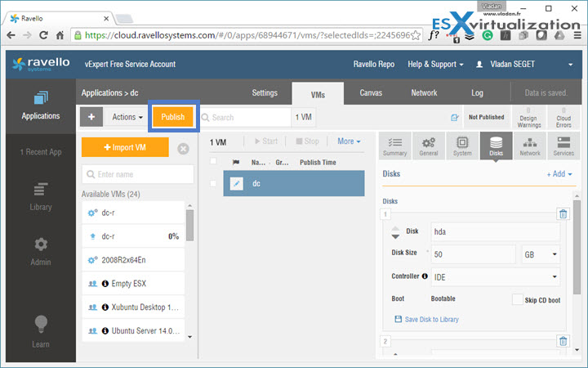Click the Controller info icon
Image resolution: width=588 pixels, height=368 pixels.
coord(425,276)
